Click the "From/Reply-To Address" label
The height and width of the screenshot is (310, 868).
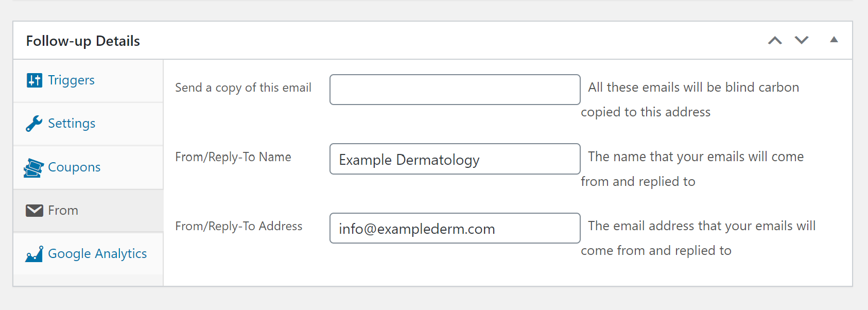239,226
